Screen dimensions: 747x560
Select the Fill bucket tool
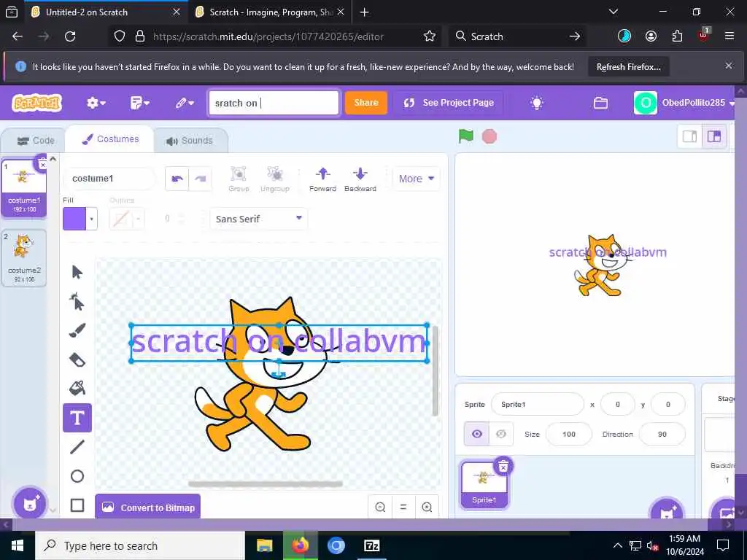(x=77, y=389)
